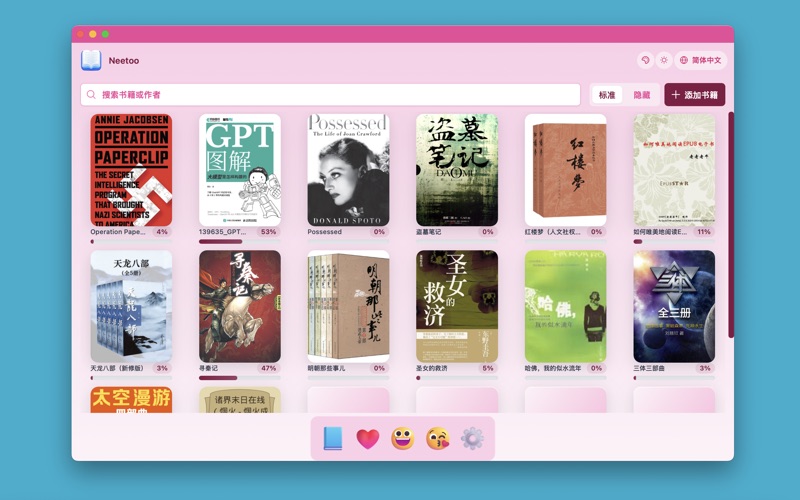The height and width of the screenshot is (500, 800).
Task: Select the 标准 view tab
Action: pyautogui.click(x=607, y=95)
